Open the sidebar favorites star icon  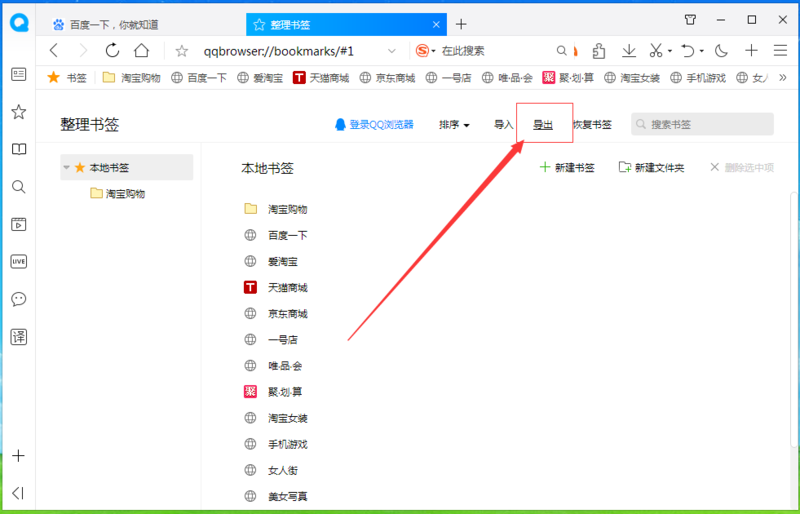(x=19, y=112)
